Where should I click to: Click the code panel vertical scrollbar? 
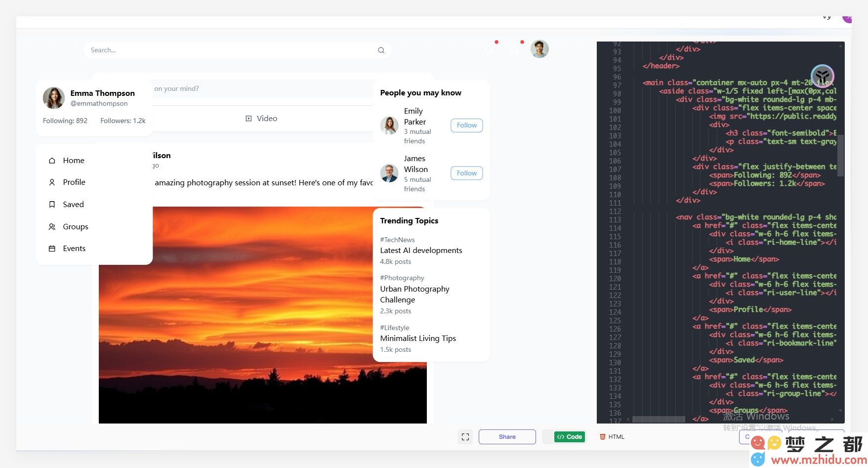coord(841,155)
